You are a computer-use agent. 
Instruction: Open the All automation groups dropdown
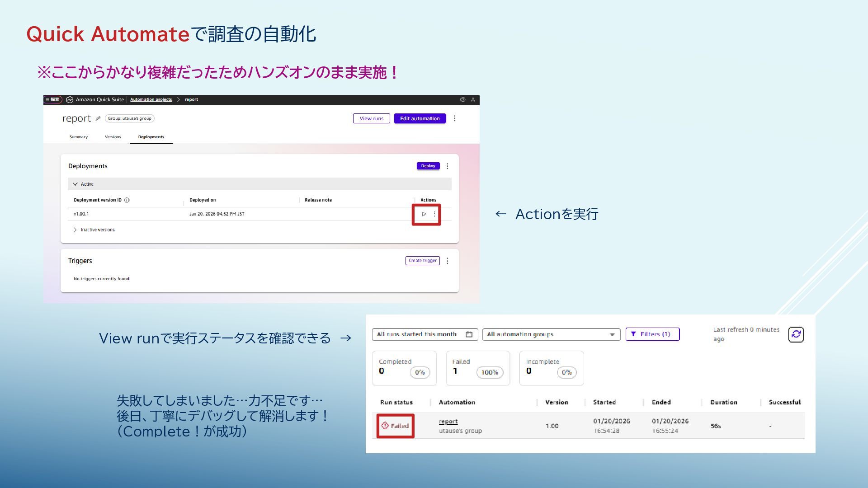(551, 334)
